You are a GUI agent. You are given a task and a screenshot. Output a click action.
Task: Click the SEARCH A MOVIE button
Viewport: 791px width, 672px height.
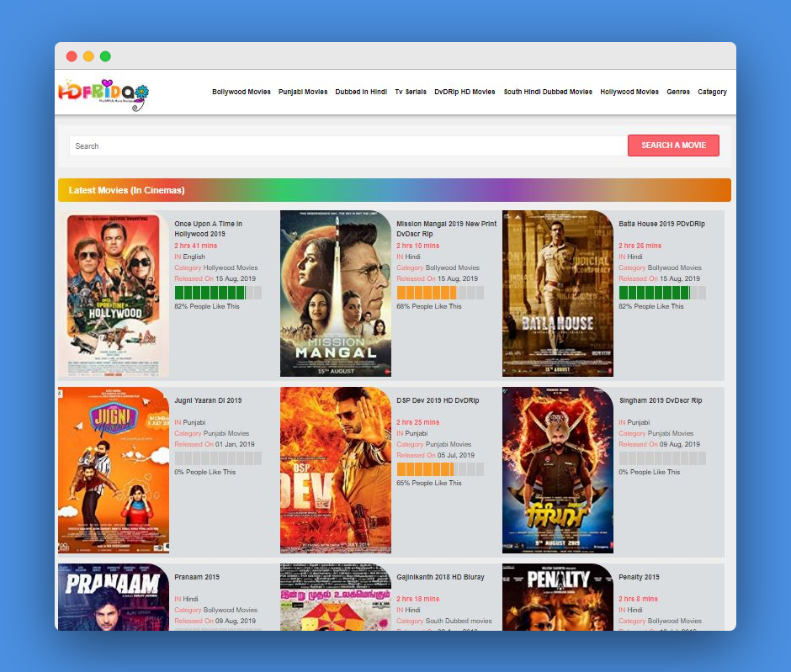click(x=673, y=146)
